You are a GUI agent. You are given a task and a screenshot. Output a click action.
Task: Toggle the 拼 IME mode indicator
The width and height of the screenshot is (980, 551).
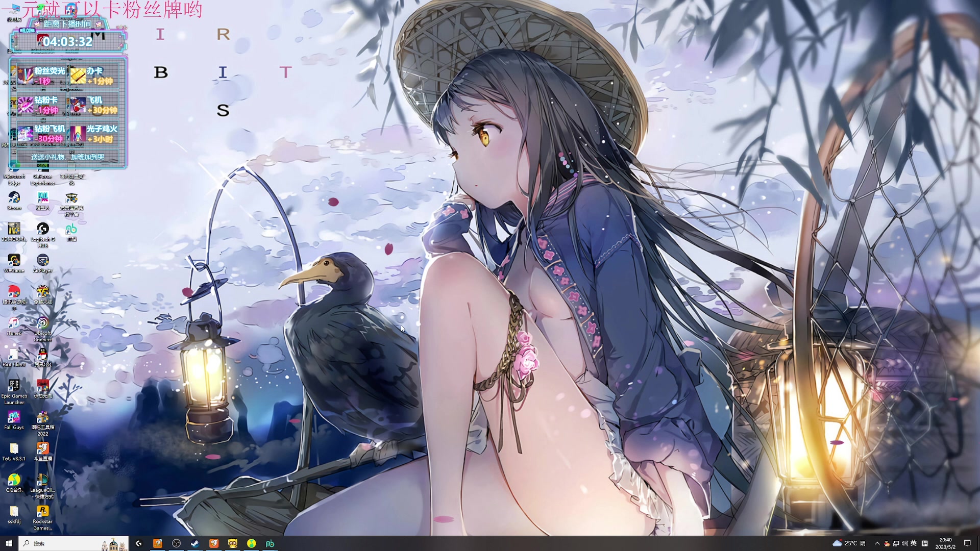point(925,543)
